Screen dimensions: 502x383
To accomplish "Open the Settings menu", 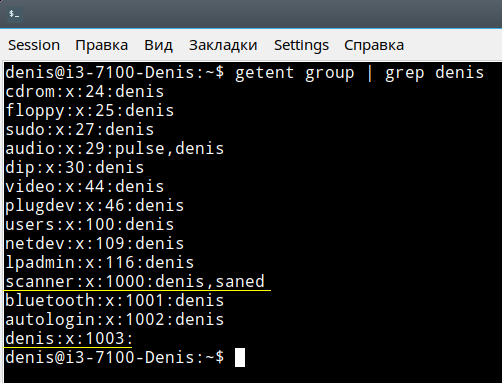I will (x=301, y=45).
